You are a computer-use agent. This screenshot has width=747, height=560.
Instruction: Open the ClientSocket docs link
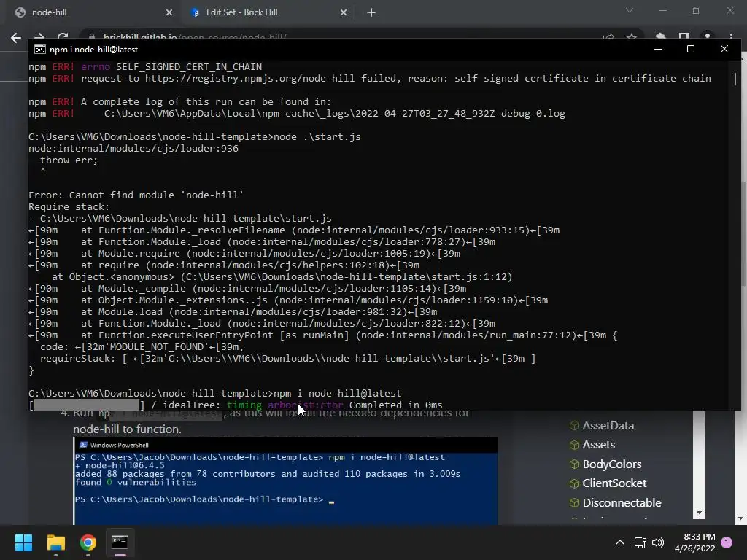pyautogui.click(x=614, y=483)
